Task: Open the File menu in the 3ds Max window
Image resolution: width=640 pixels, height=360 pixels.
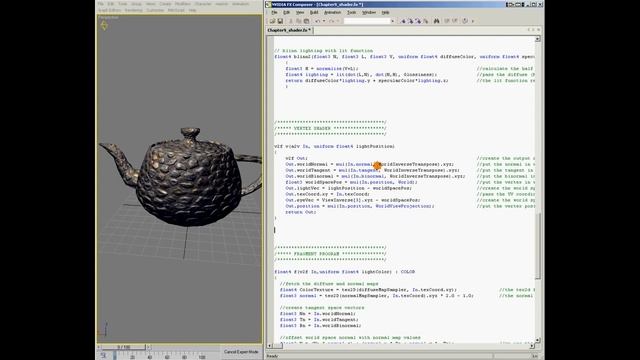Action: tap(100, 4)
